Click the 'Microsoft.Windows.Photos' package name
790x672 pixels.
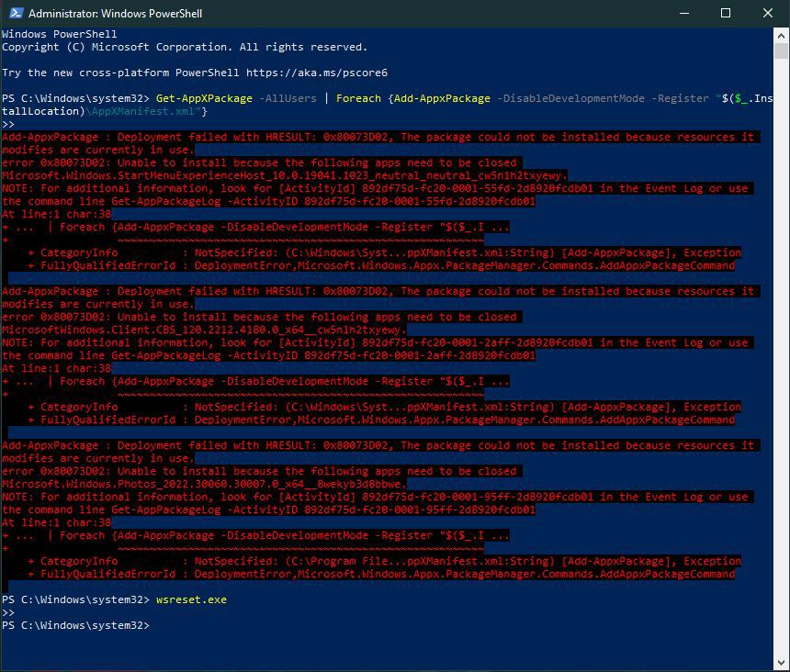pos(204,484)
